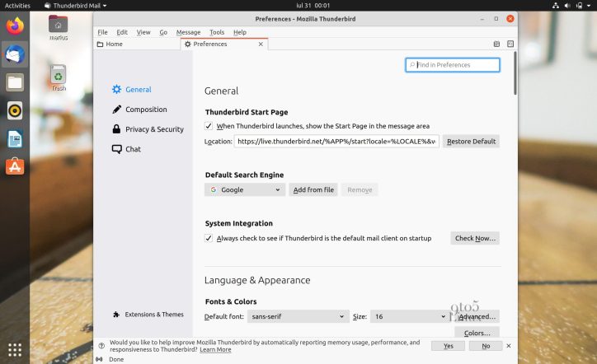Viewport: 597px width, 364px height.
Task: Click the power icon in the system tray
Action: point(579,5)
